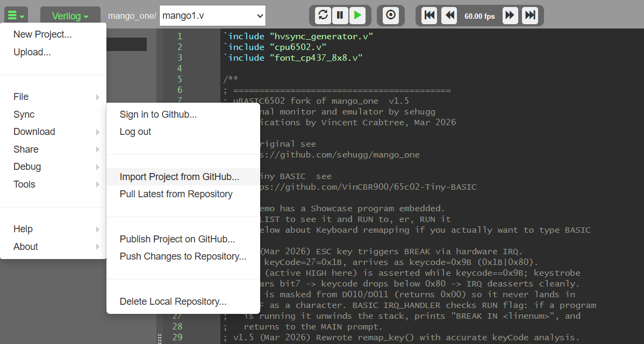Click Push Changes to Repository
644x344 pixels.
coord(183,256)
